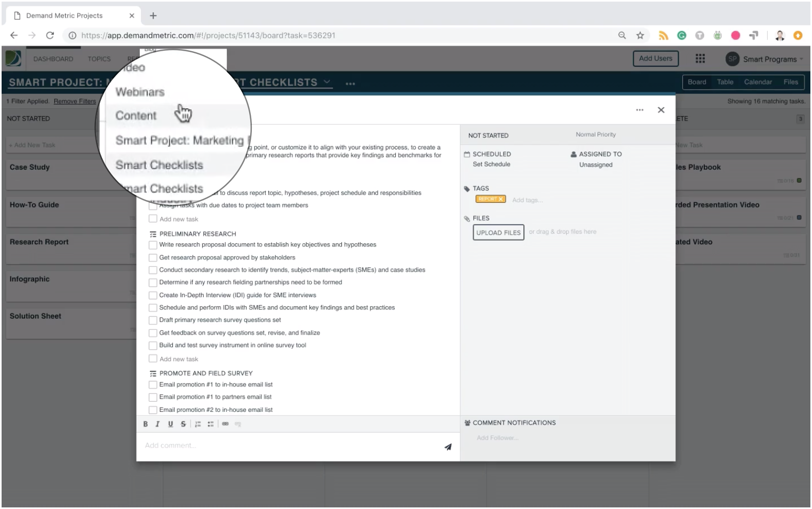
Task: Open TOPICS navigation item
Action: [x=99, y=59]
